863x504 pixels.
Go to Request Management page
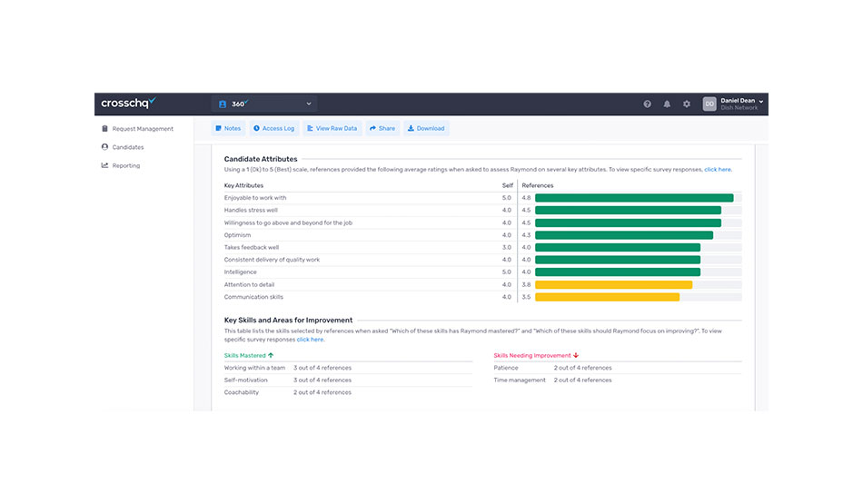[x=143, y=129]
